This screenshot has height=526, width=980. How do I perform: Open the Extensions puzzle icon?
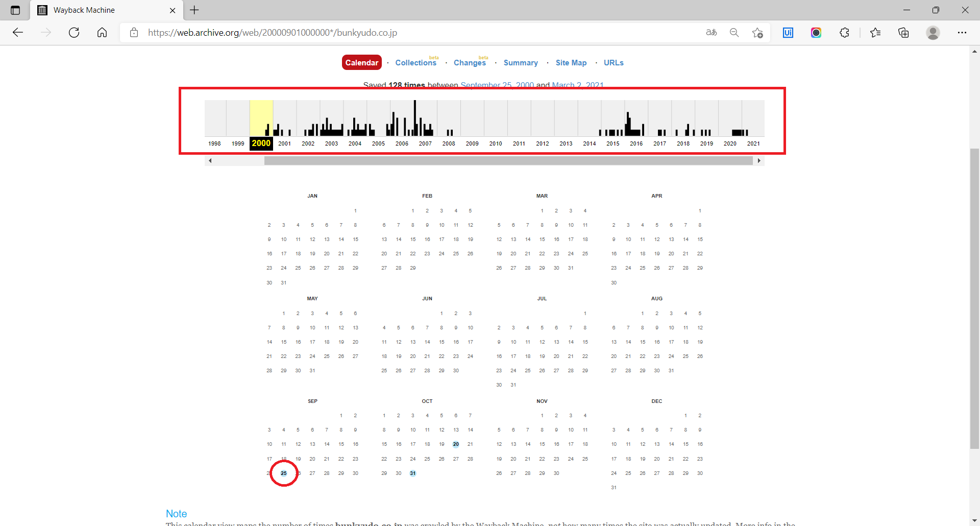[x=844, y=33]
